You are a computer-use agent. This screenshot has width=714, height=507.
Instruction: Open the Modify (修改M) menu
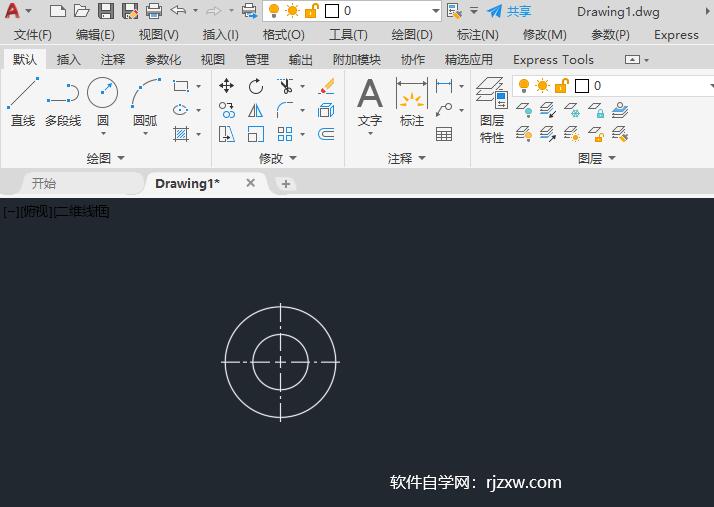tap(545, 35)
